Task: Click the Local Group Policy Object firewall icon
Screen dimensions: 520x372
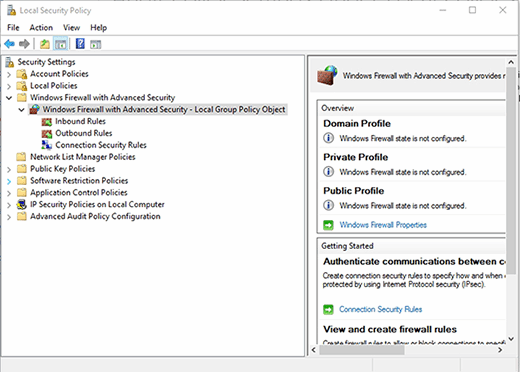Action: [34, 109]
